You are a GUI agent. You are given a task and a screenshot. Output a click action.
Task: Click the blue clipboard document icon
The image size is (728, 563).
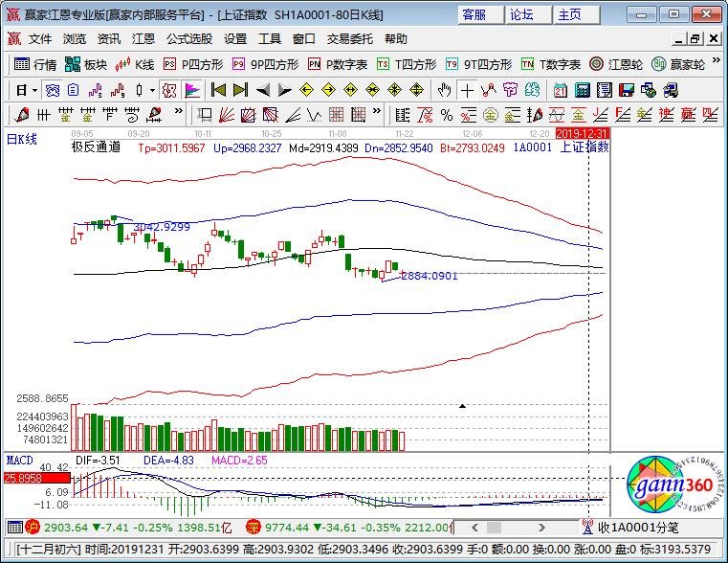click(74, 90)
